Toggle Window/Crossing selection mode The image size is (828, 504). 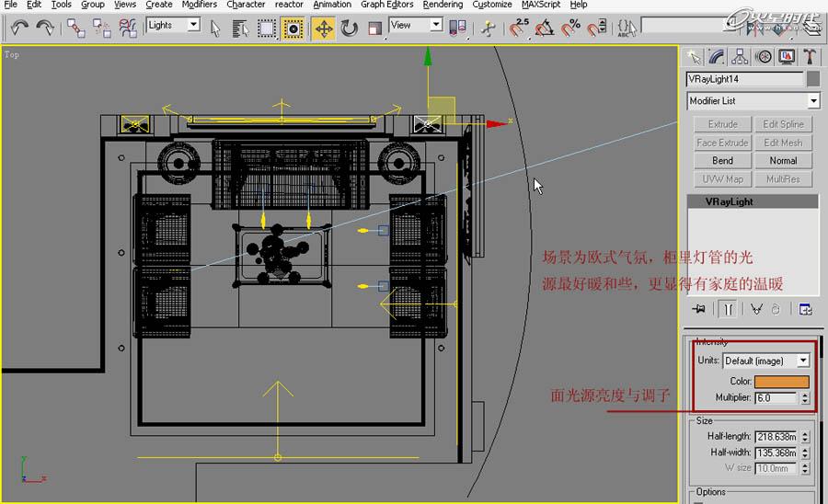(x=293, y=28)
